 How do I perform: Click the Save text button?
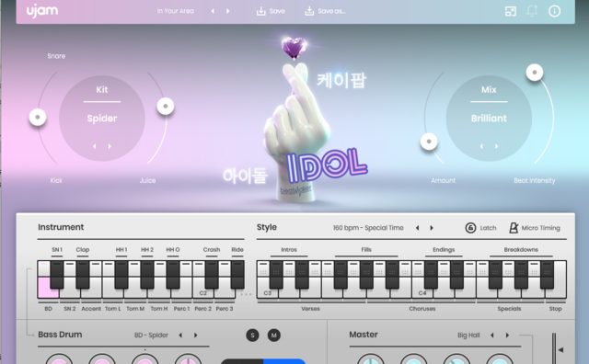coord(277,11)
